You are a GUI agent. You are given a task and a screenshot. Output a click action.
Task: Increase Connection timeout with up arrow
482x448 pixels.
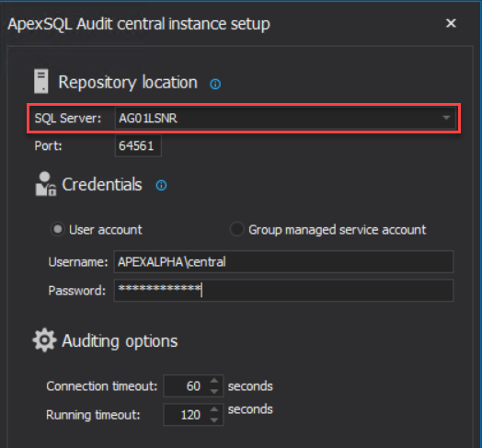214,381
